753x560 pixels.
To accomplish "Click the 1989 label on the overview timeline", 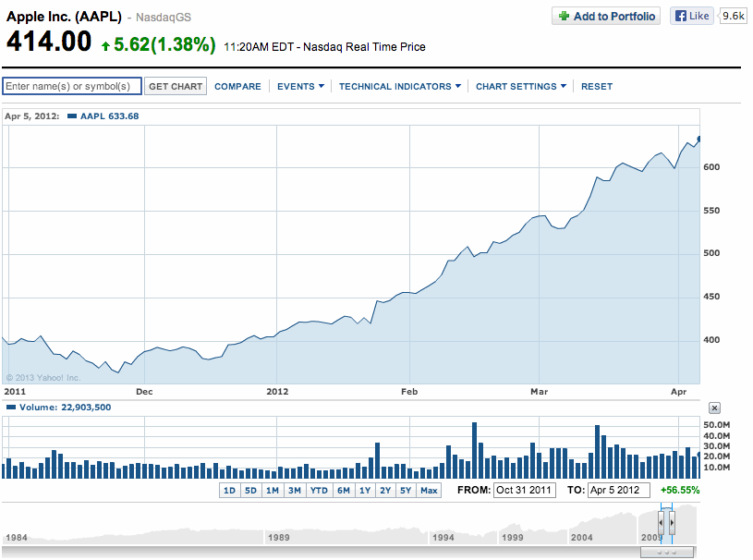I will (278, 538).
